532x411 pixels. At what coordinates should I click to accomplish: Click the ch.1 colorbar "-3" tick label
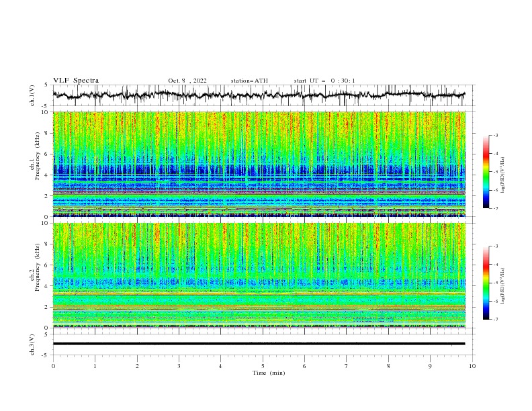496,135
